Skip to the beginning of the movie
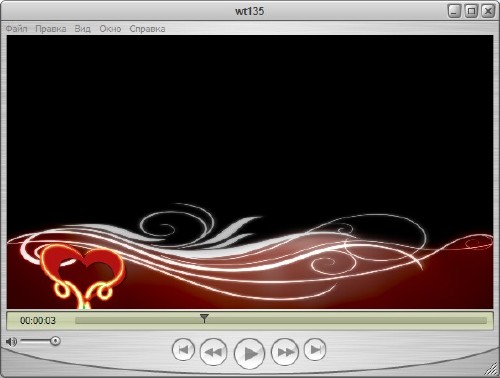Image resolution: width=500 pixels, height=378 pixels. (183, 350)
